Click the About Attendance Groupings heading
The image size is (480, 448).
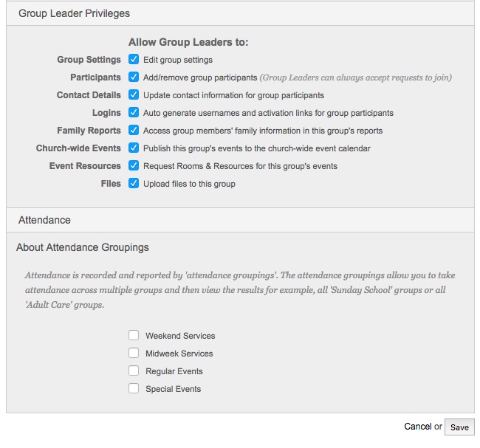(83, 247)
